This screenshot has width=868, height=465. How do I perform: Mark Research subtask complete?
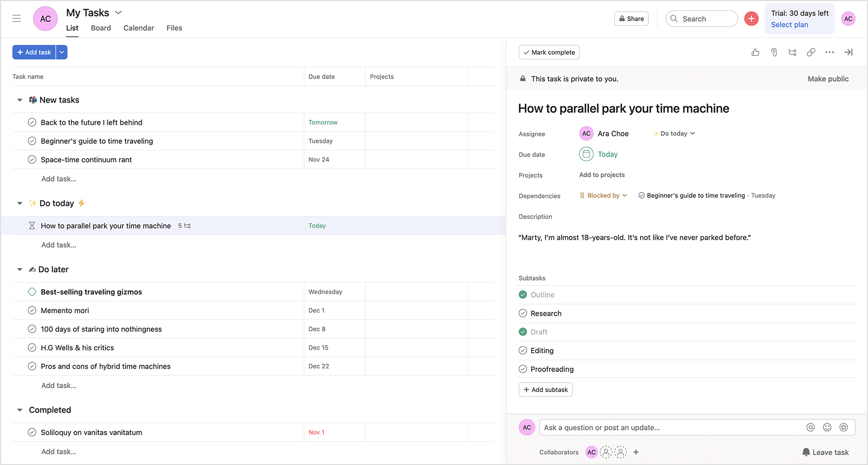[523, 314]
